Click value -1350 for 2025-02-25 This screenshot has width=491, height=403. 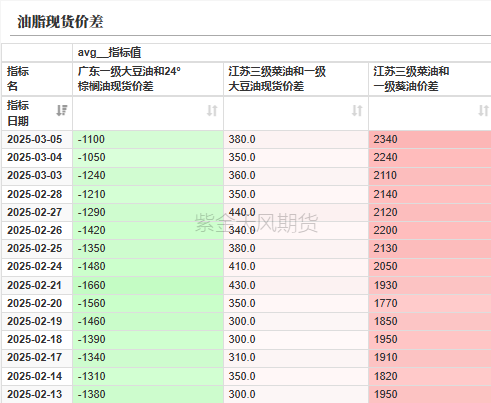pyautogui.click(x=91, y=248)
